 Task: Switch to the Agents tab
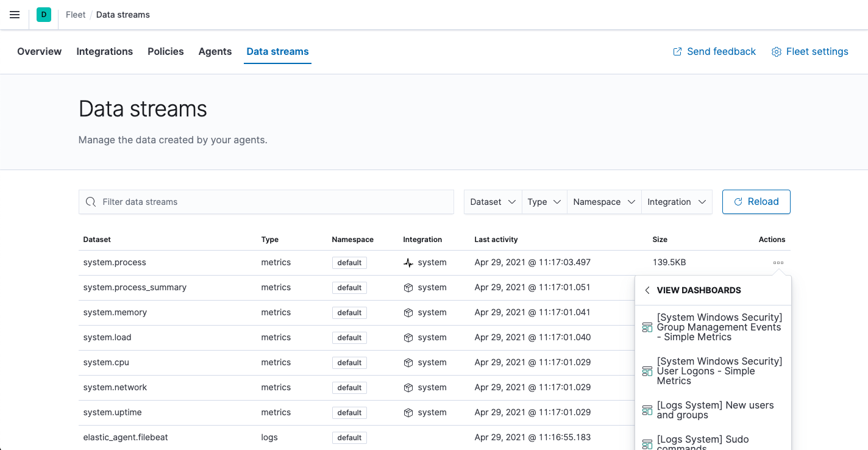215,51
